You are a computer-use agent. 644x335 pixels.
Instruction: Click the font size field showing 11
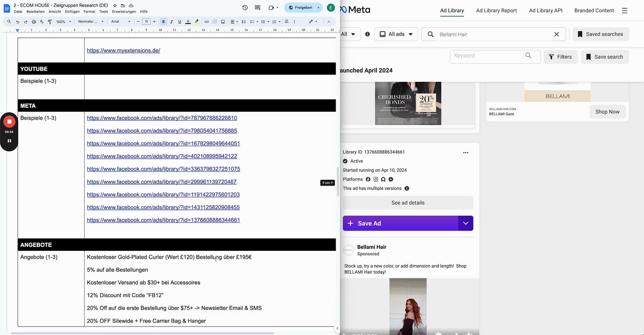point(146,21)
